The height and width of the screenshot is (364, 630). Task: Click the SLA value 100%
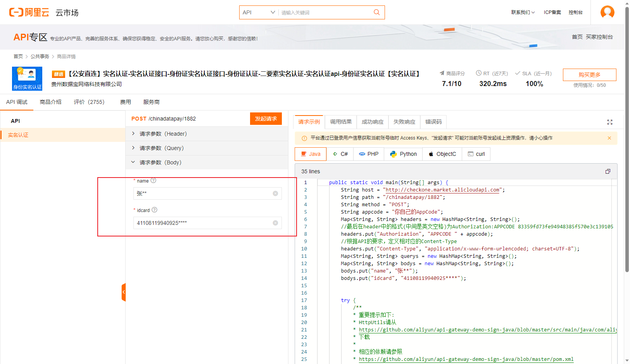coord(534,84)
